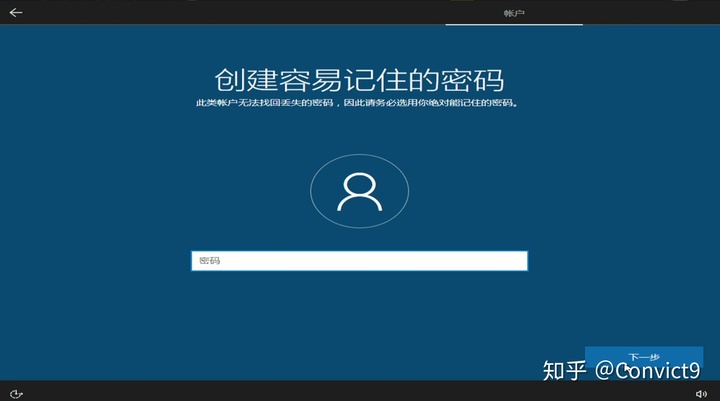Viewport: 720px width, 401px height.
Task: Go back with the arrow icon
Action: [x=16, y=12]
